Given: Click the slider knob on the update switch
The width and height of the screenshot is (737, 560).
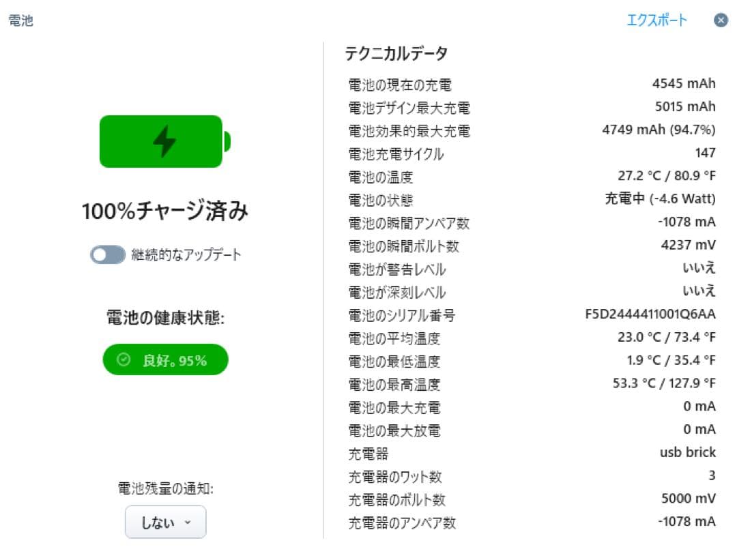Looking at the screenshot, I should point(100,254).
